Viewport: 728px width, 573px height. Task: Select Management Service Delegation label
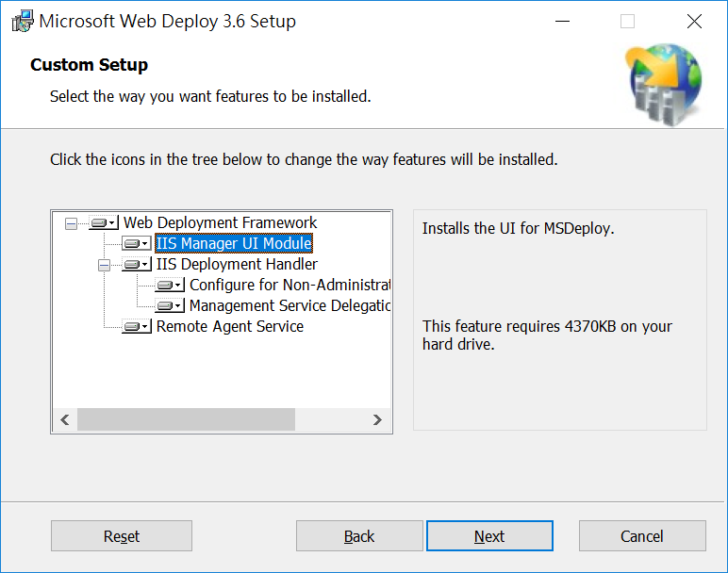pyautogui.click(x=290, y=305)
